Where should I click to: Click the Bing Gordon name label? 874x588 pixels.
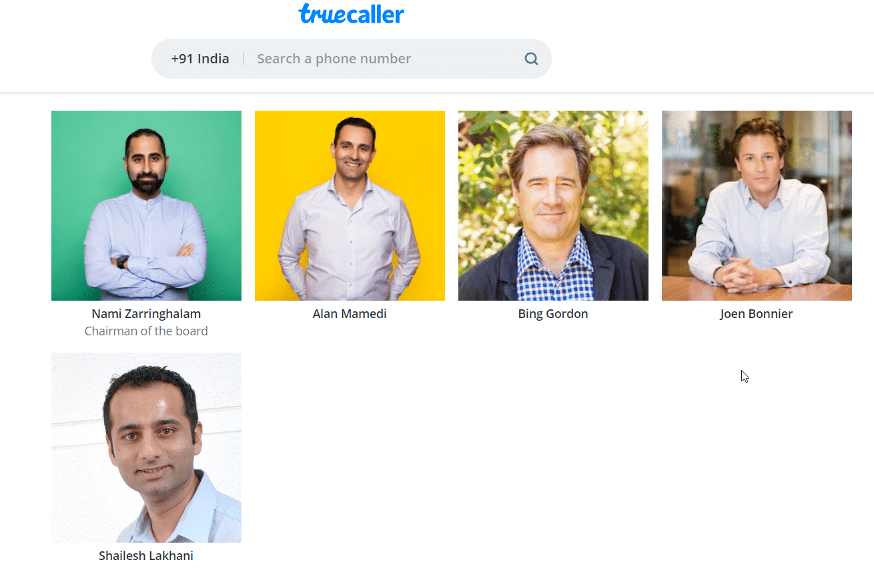click(x=553, y=313)
